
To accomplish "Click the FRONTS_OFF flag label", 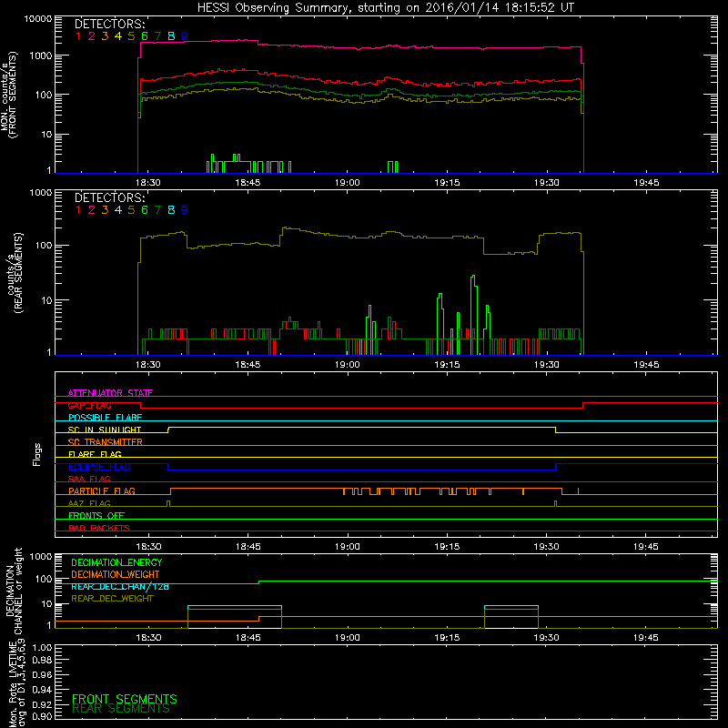I will [x=96, y=516].
